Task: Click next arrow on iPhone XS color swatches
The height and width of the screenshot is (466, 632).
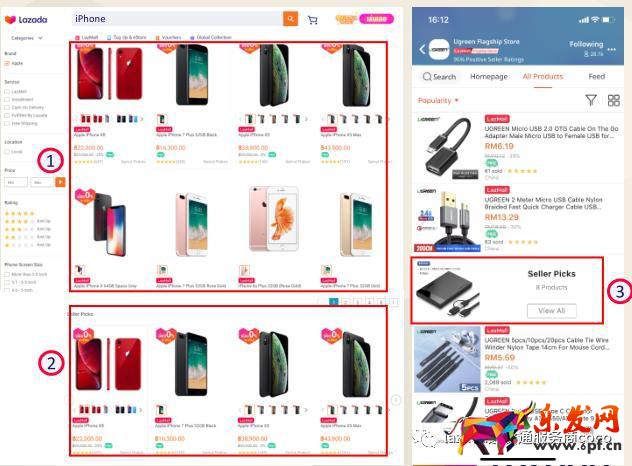Action: [x=306, y=119]
